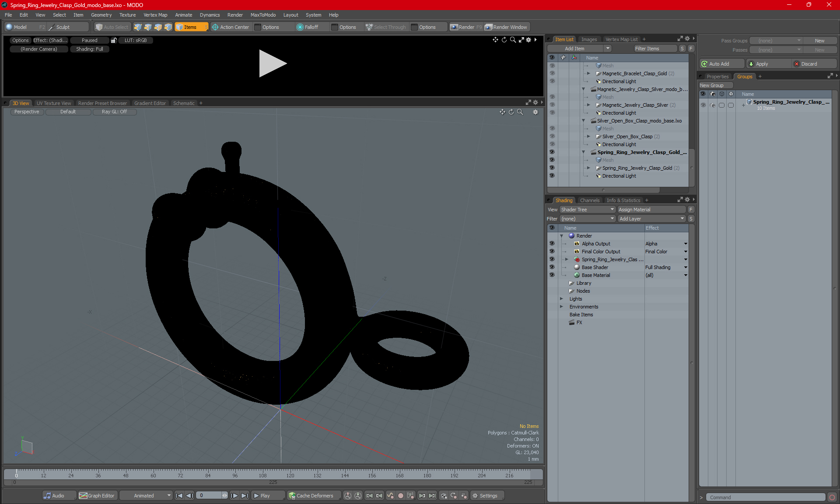Select the Falloff tool icon
The width and height of the screenshot is (840, 504).
(x=300, y=27)
